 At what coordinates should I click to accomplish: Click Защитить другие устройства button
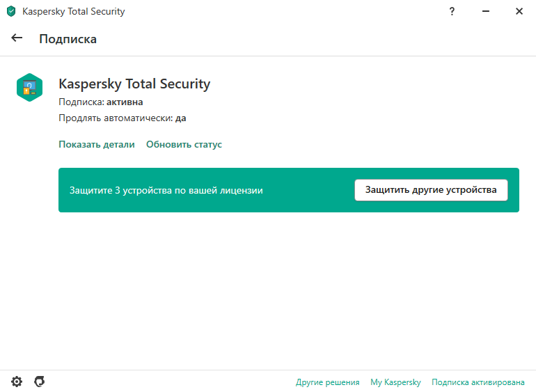[x=431, y=190]
